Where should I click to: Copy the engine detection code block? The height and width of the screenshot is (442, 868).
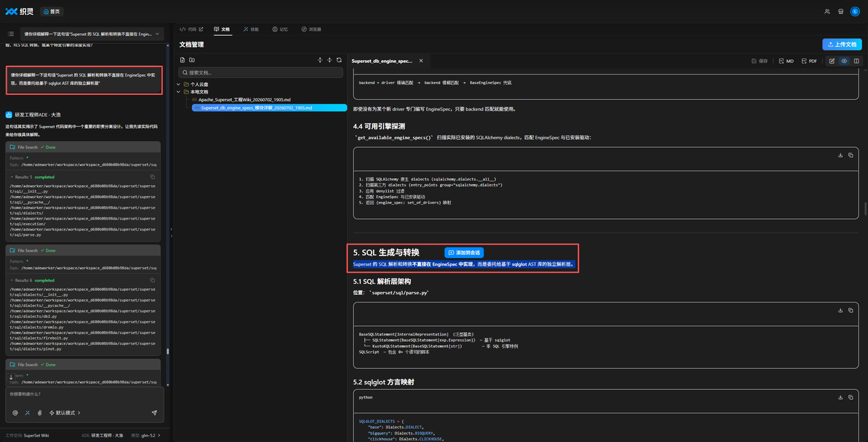click(851, 155)
